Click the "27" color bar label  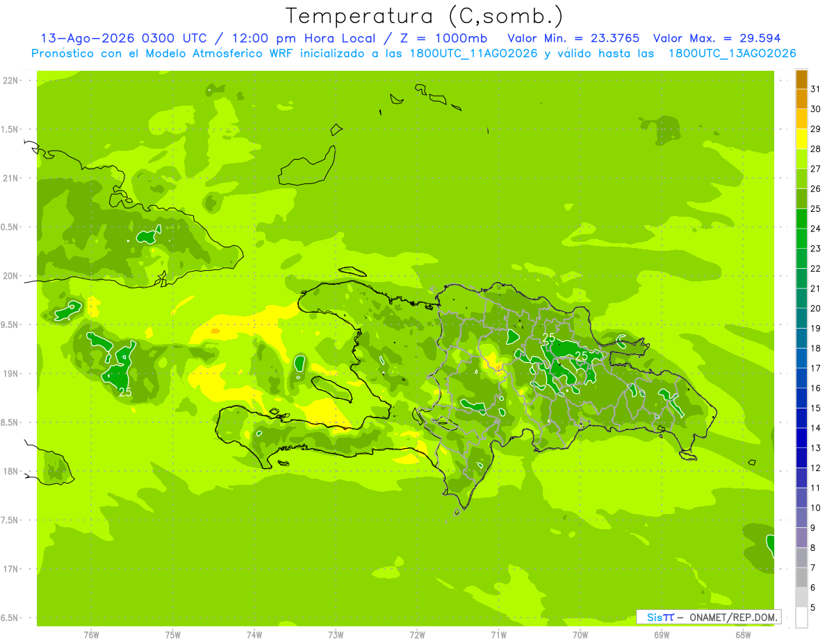coord(815,169)
